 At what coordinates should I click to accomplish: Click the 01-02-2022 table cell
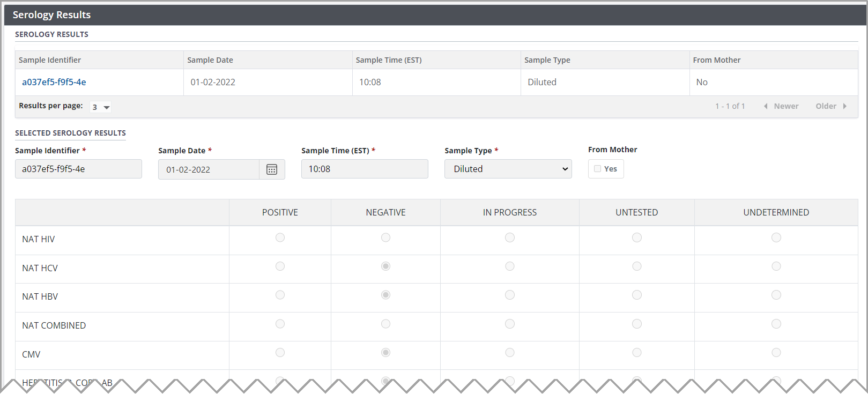tap(268, 82)
